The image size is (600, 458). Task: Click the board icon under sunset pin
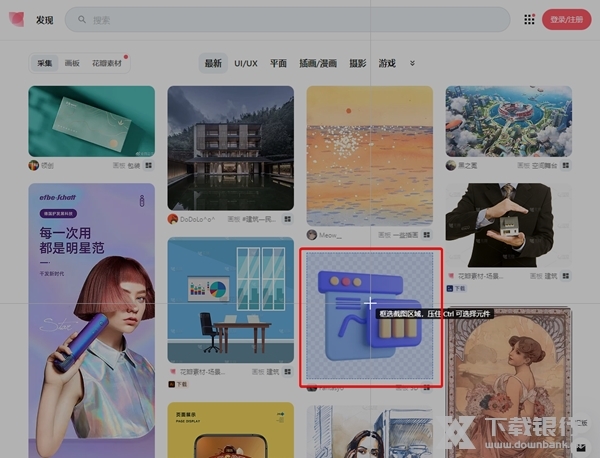coord(426,235)
